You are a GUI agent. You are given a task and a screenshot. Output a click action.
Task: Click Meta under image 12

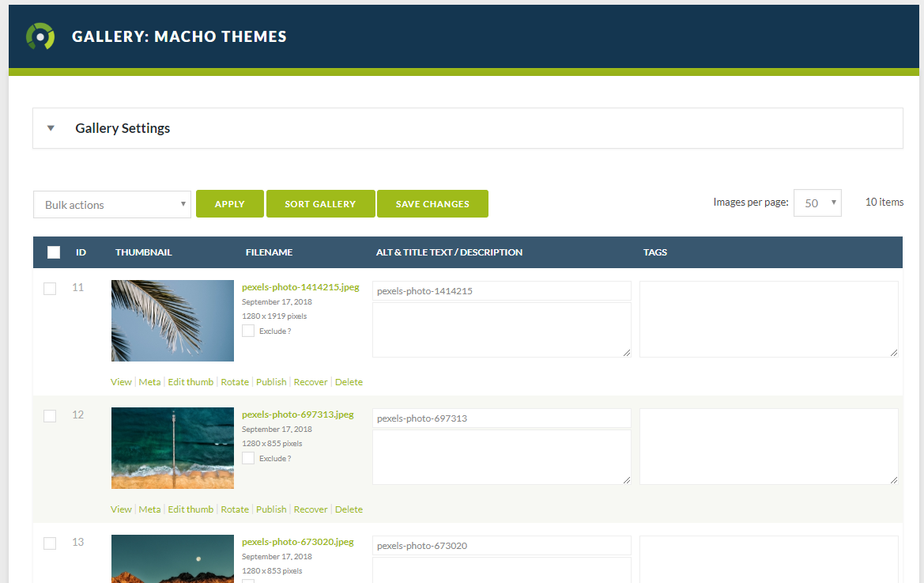[x=149, y=509]
